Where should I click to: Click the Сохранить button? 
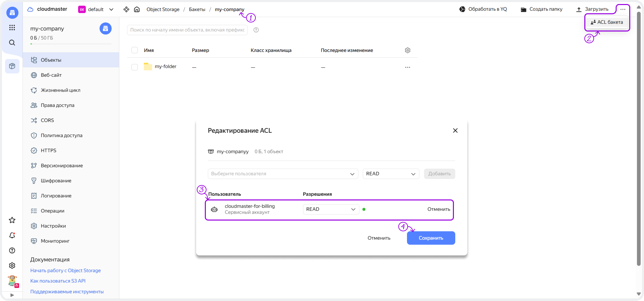coord(431,238)
